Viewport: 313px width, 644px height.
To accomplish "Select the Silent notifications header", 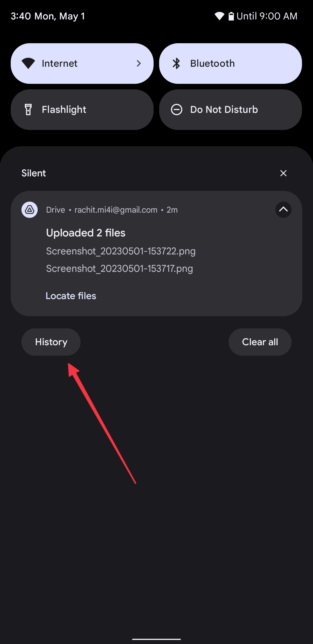I will (x=33, y=173).
